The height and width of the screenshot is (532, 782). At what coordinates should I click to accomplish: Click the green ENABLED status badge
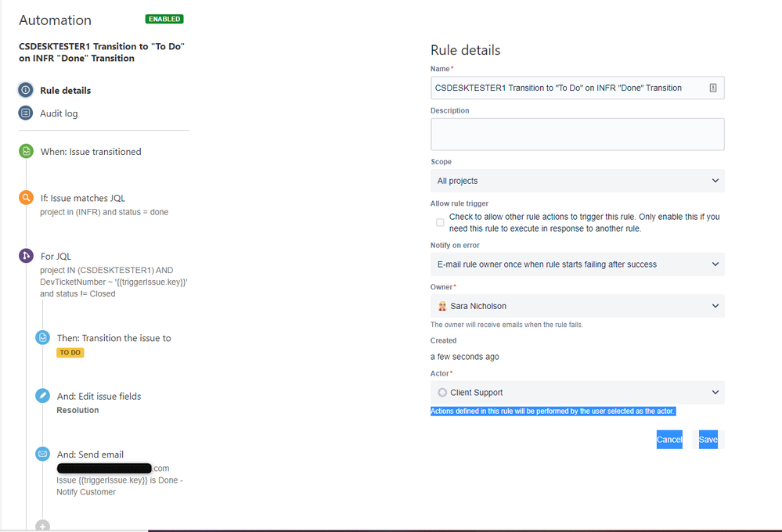pos(164,19)
